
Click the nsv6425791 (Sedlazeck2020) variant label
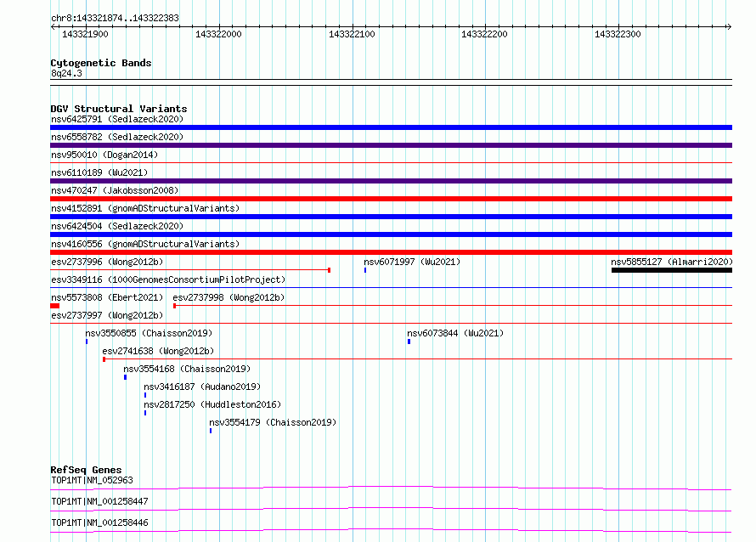(x=117, y=119)
